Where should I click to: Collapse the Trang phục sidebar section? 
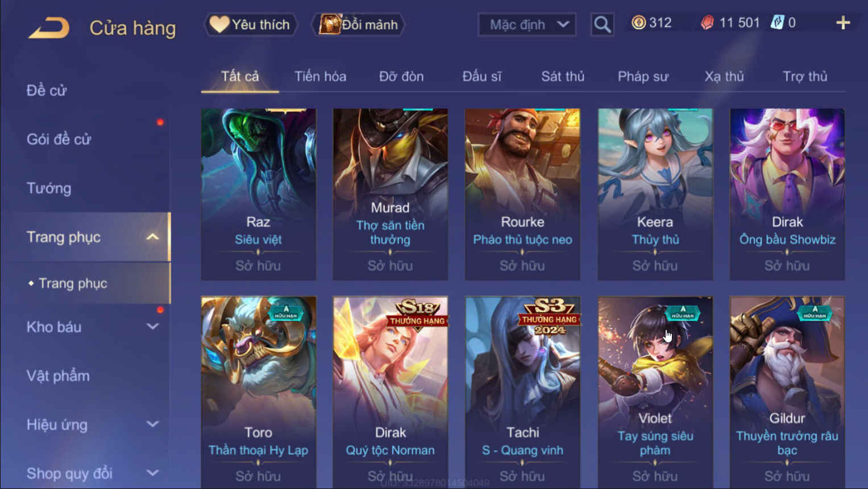coord(152,237)
